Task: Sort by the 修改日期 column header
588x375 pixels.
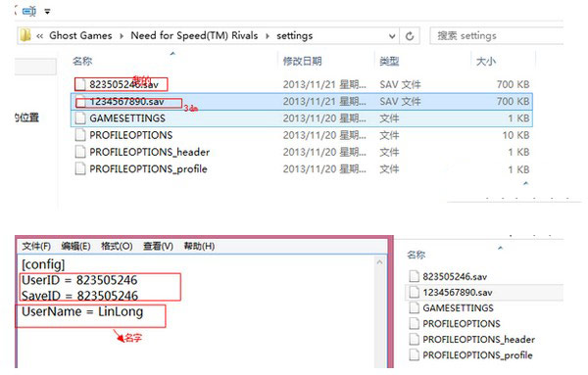Action: coord(302,61)
